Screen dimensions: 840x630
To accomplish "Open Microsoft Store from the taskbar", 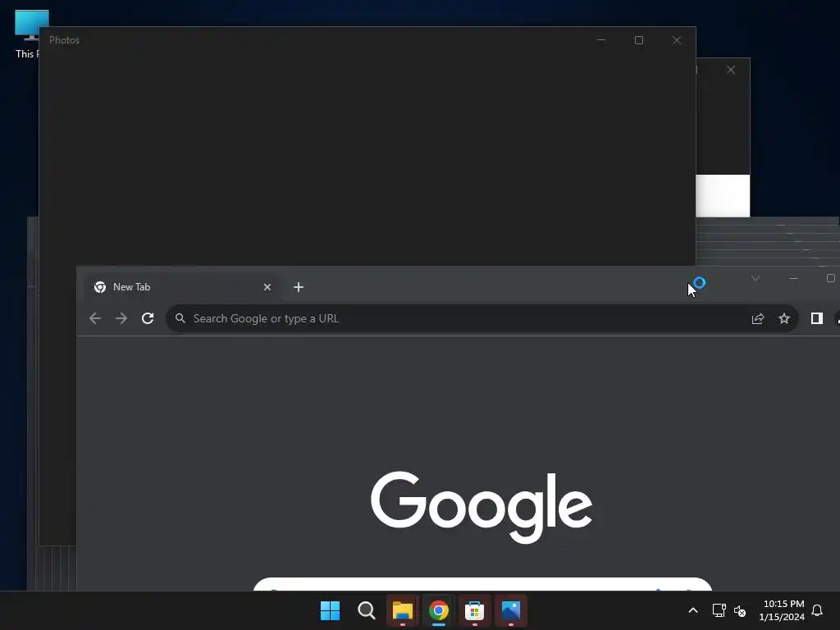I will [475, 610].
